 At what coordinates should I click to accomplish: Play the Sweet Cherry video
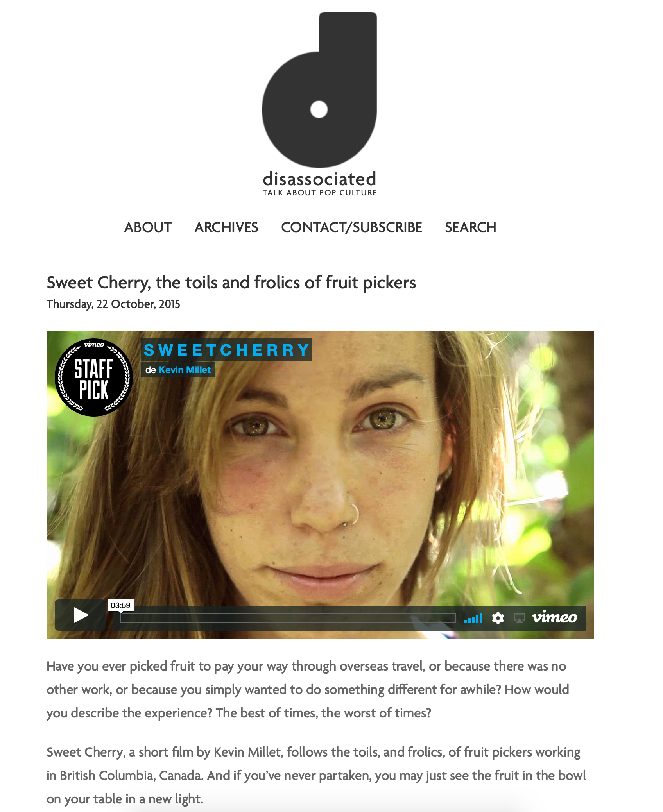coord(80,615)
